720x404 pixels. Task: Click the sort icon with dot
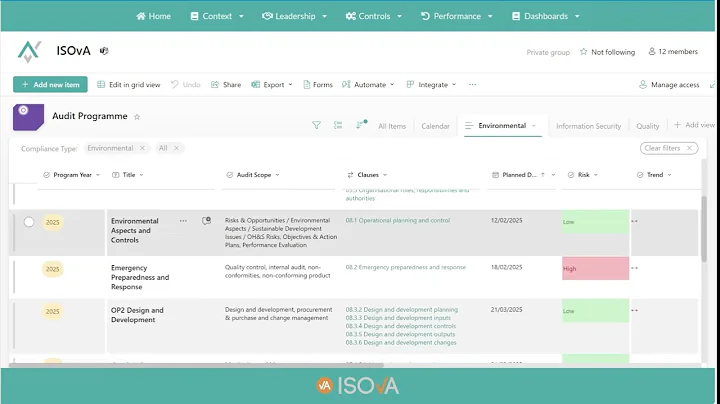[x=361, y=124]
